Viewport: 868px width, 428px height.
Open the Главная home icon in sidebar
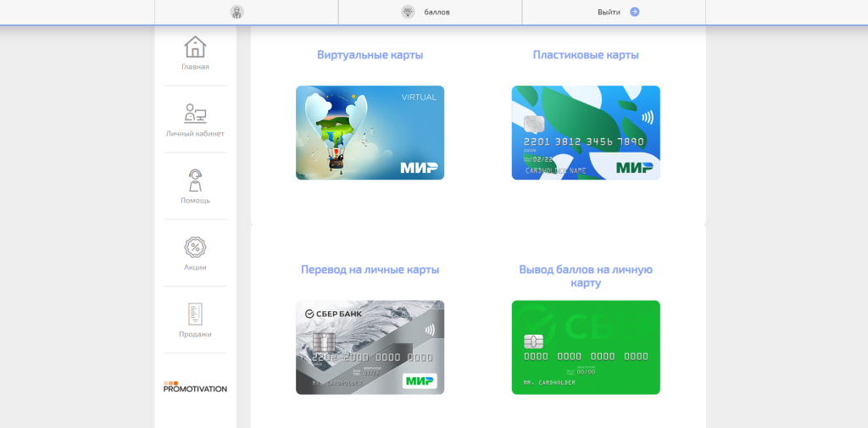[x=195, y=47]
